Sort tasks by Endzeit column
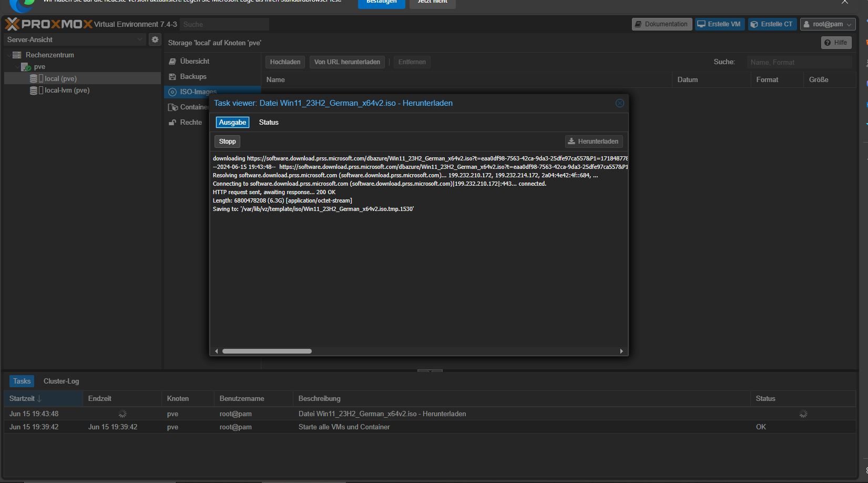The height and width of the screenshot is (483, 868). (x=122, y=399)
